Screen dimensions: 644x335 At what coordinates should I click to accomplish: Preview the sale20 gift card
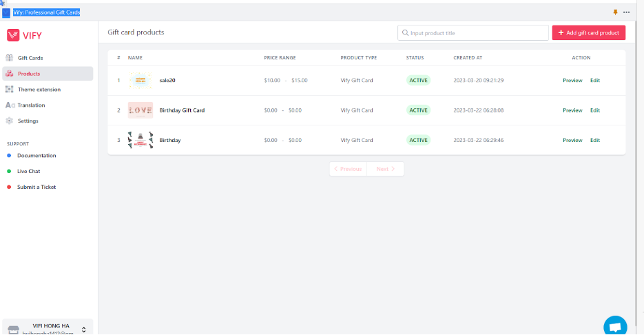point(572,81)
